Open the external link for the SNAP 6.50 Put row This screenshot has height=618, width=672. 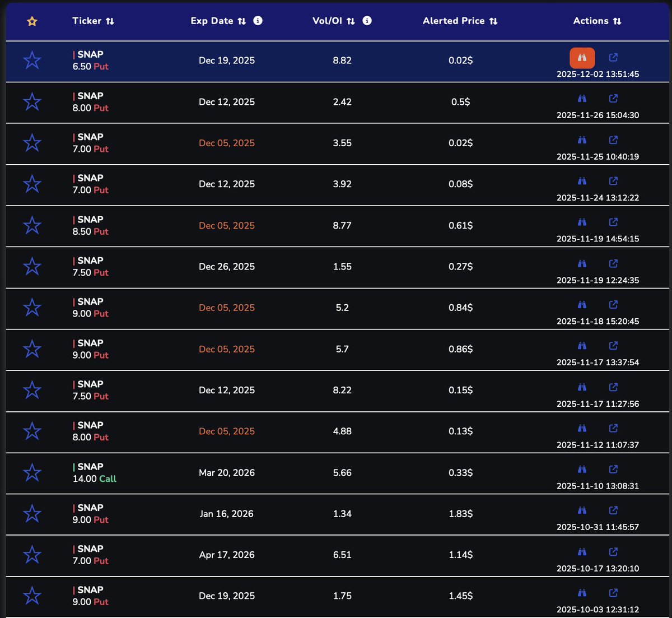point(613,58)
